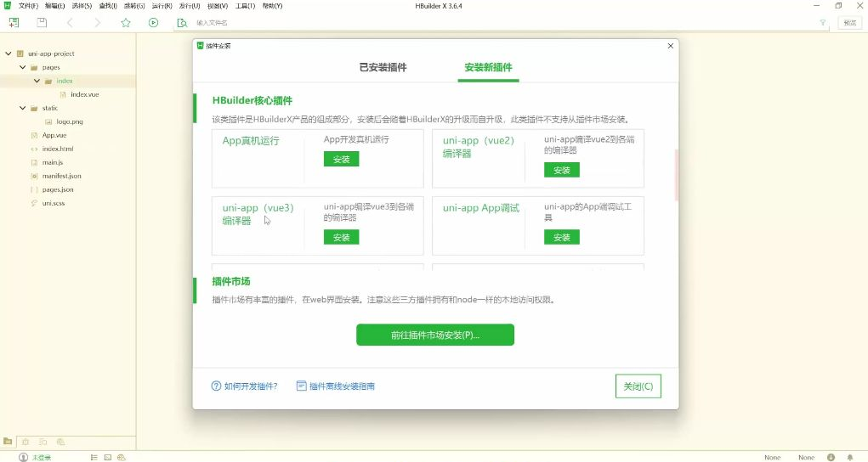Click the uni-app App调试 plugin title
Screen dimensions: 868x462
[x=481, y=208]
